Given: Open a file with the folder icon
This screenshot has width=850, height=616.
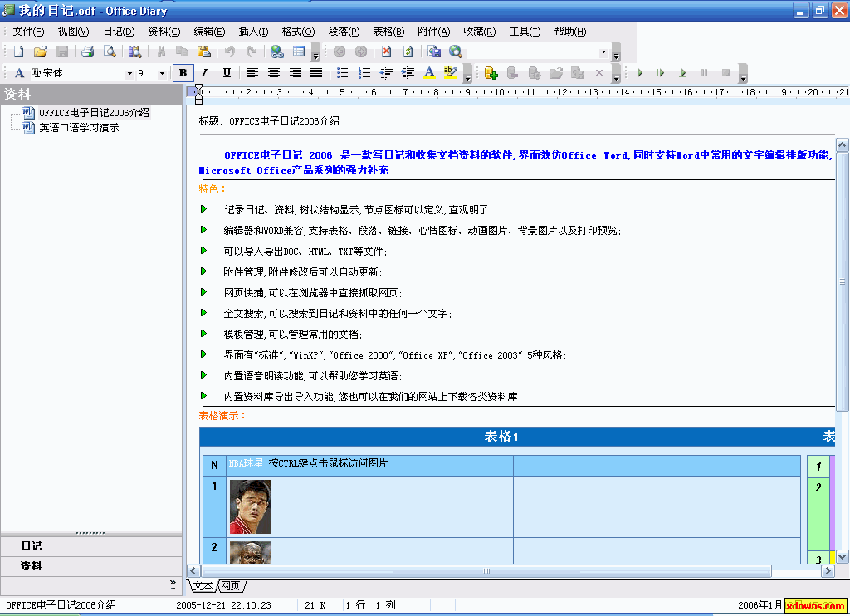Looking at the screenshot, I should pyautogui.click(x=40, y=51).
